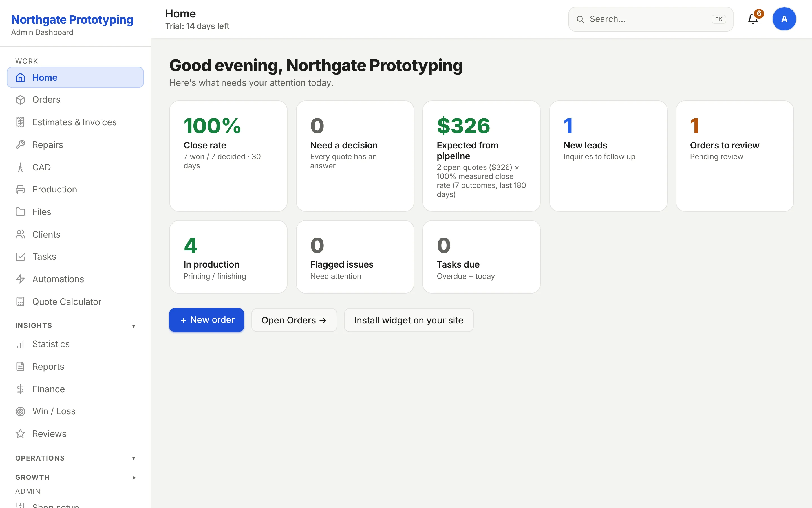Click the Home house icon in sidebar
Image resolution: width=812 pixels, height=508 pixels.
pos(21,78)
